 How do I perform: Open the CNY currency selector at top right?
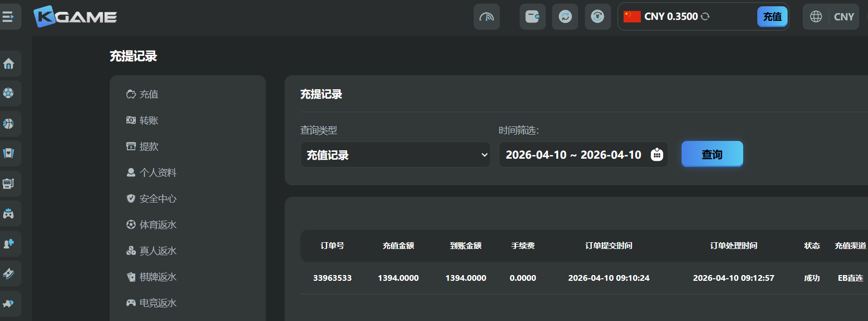(843, 17)
